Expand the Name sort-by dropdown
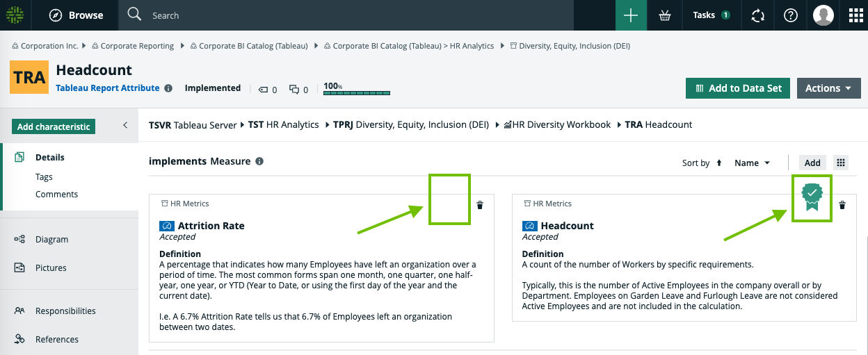This screenshot has width=868, height=355. (753, 163)
